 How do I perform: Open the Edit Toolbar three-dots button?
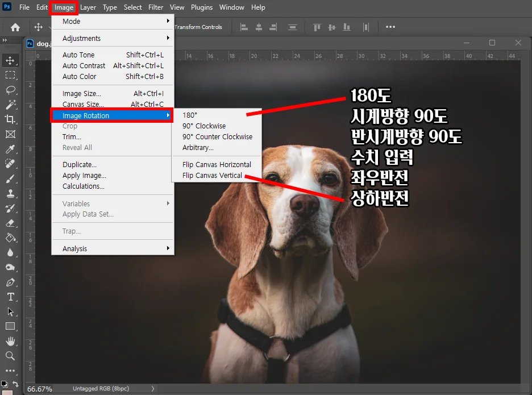(10, 371)
